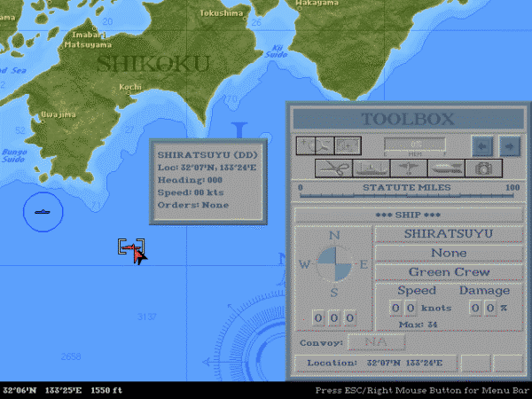Adjust the damage percent tens digit

(475, 308)
